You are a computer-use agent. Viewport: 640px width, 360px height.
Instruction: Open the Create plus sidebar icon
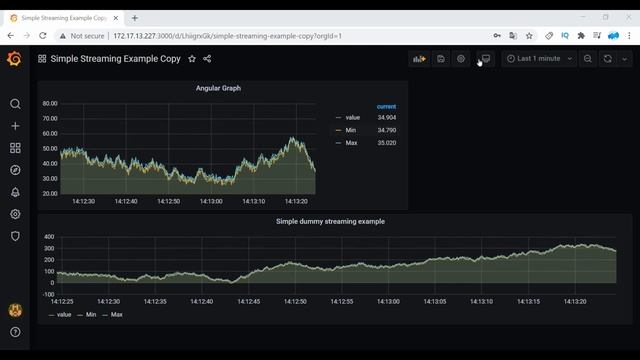pos(15,126)
